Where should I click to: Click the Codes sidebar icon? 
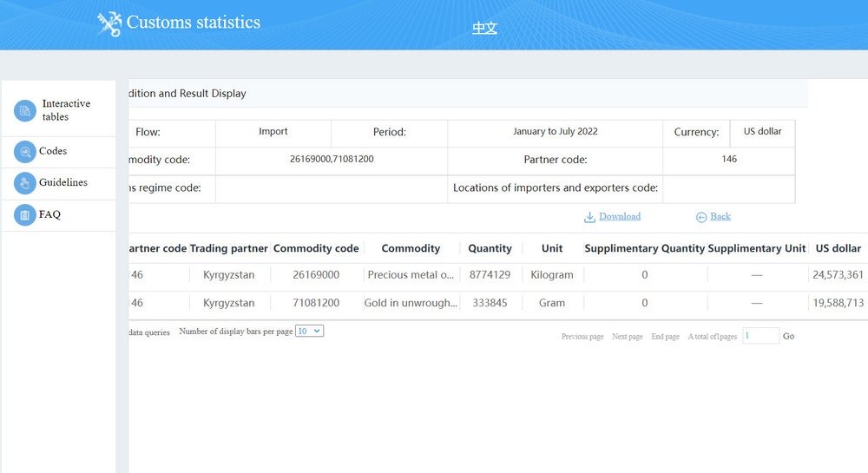[25, 152]
